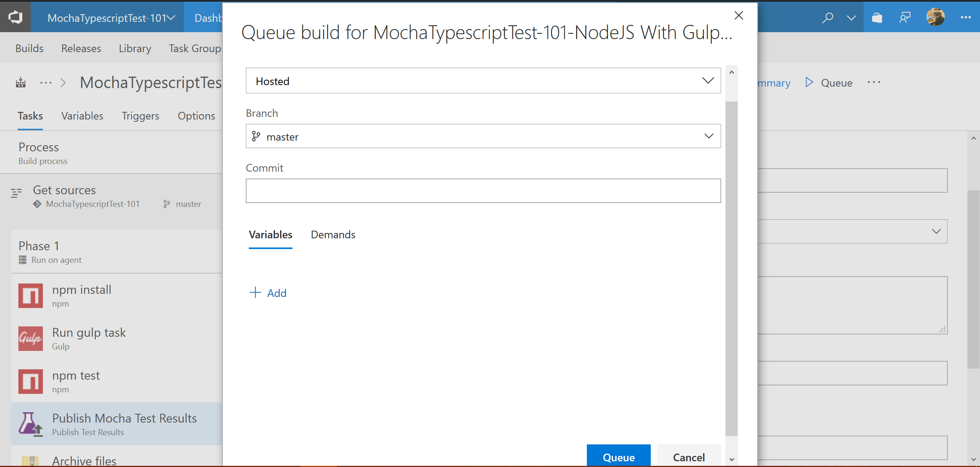
Task: Click the npm install task icon
Action: (30, 296)
